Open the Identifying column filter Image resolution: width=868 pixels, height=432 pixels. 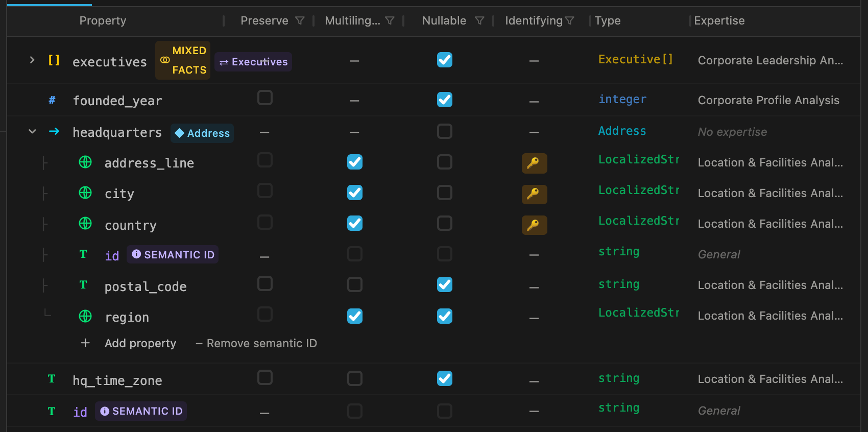click(570, 21)
